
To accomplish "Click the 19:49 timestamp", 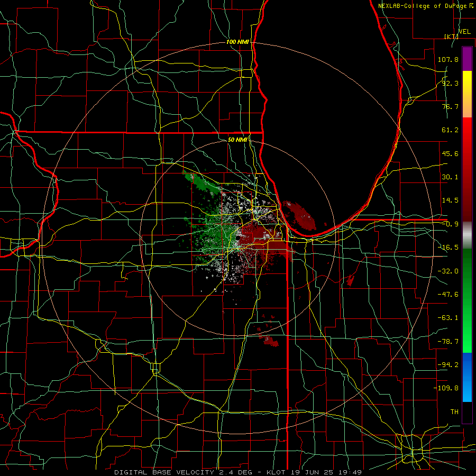I will pos(351,472).
